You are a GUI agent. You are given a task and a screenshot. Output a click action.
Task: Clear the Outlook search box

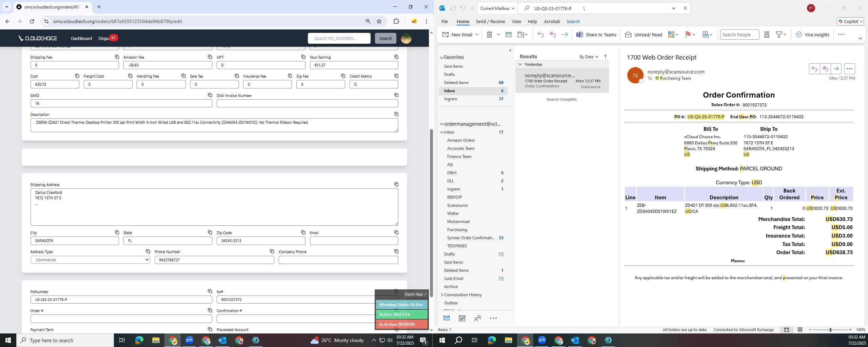tap(685, 8)
